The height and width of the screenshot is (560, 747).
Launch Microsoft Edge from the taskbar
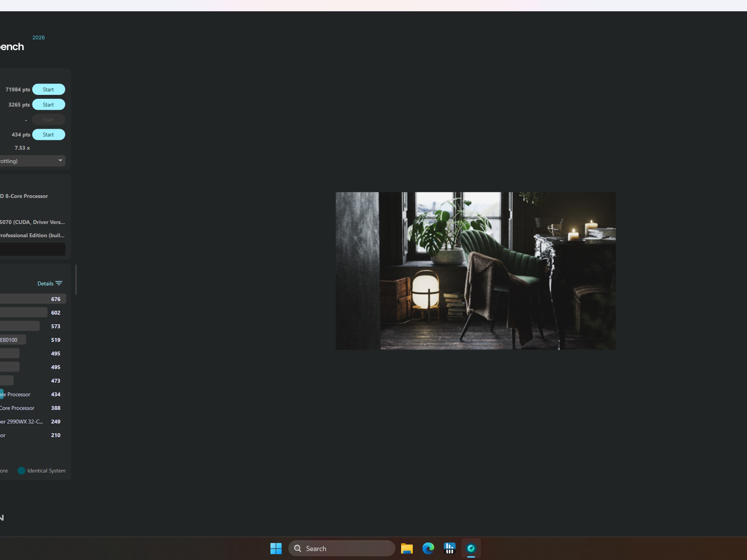coord(428,548)
